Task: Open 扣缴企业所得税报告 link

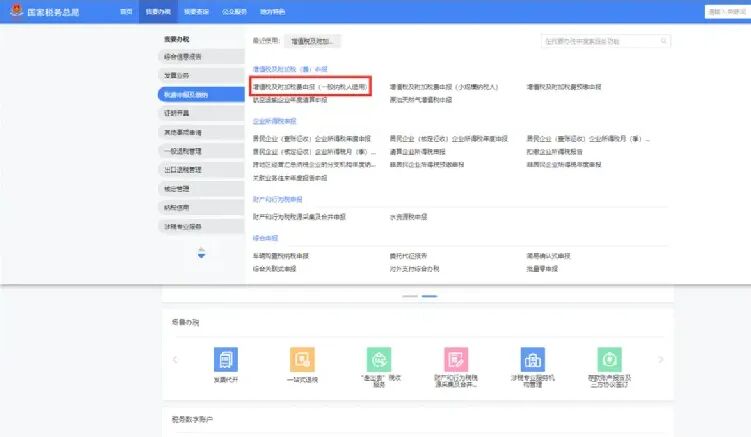Action: 555,151
